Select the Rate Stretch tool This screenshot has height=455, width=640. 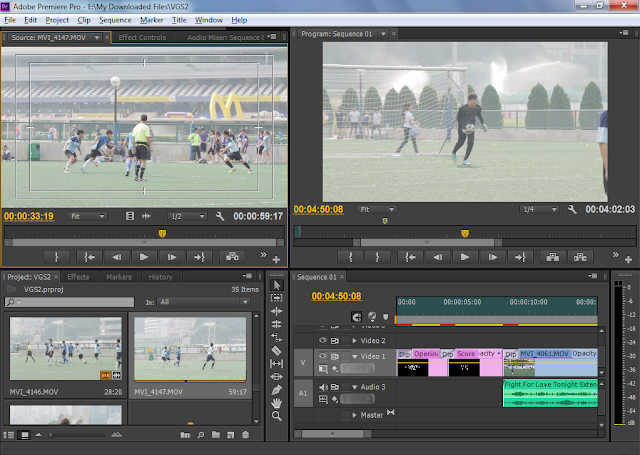pos(277,337)
